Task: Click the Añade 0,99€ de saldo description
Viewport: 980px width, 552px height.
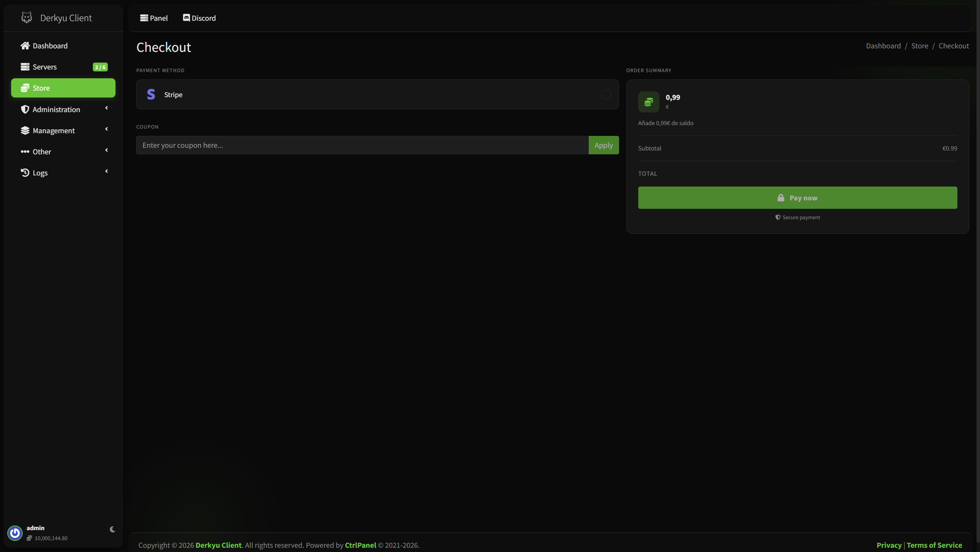Action: (x=666, y=123)
